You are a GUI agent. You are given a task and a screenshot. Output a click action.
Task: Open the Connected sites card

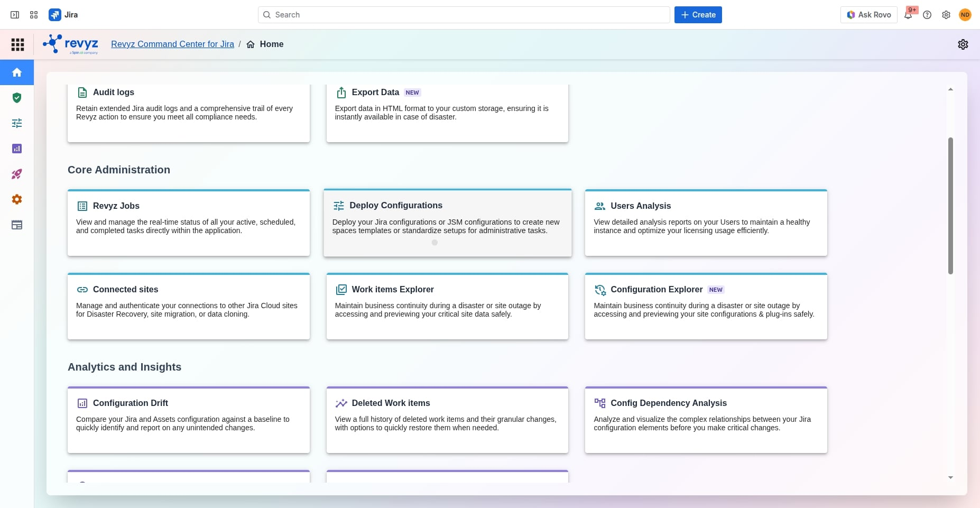189,307
